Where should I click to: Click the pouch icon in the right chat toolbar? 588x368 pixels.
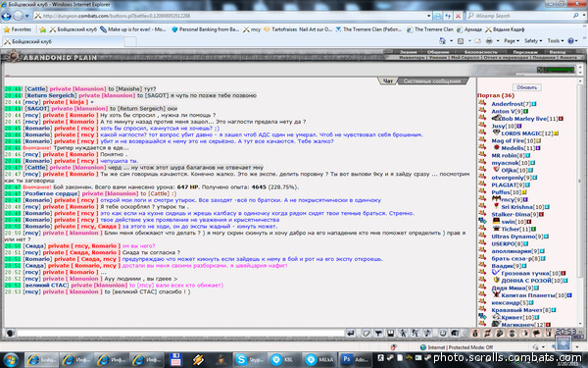[475, 333]
